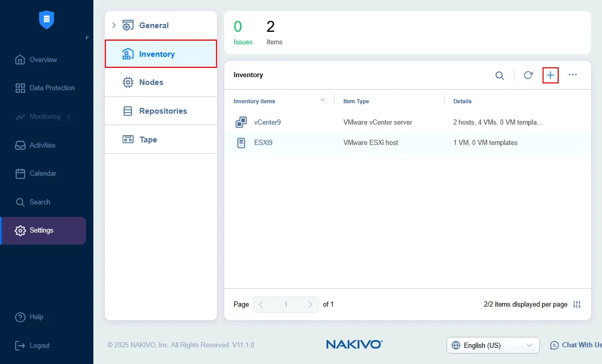602x364 pixels.
Task: Click the 1 VM, 0 VM templates cell
Action: click(485, 143)
